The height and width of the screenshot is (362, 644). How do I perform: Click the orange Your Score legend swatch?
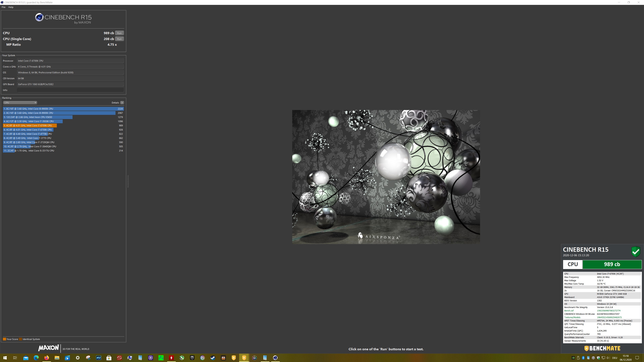5,339
